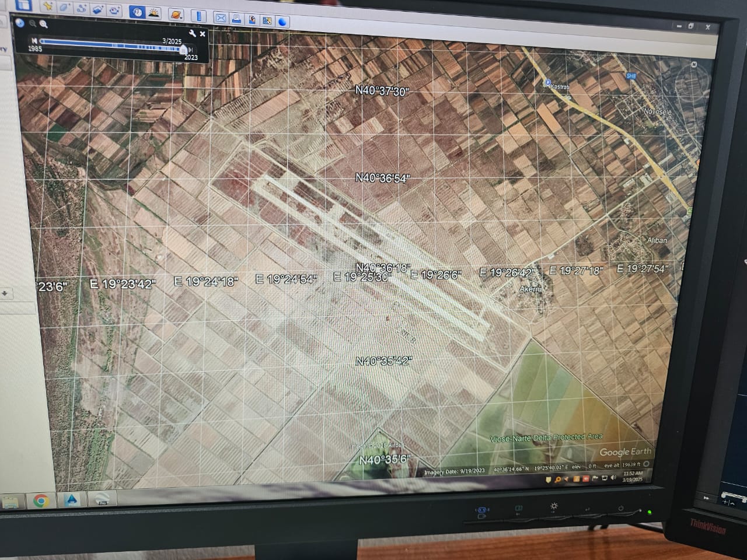Close the historical imagery time slider
This screenshot has width=747, height=560.
pos(203,34)
